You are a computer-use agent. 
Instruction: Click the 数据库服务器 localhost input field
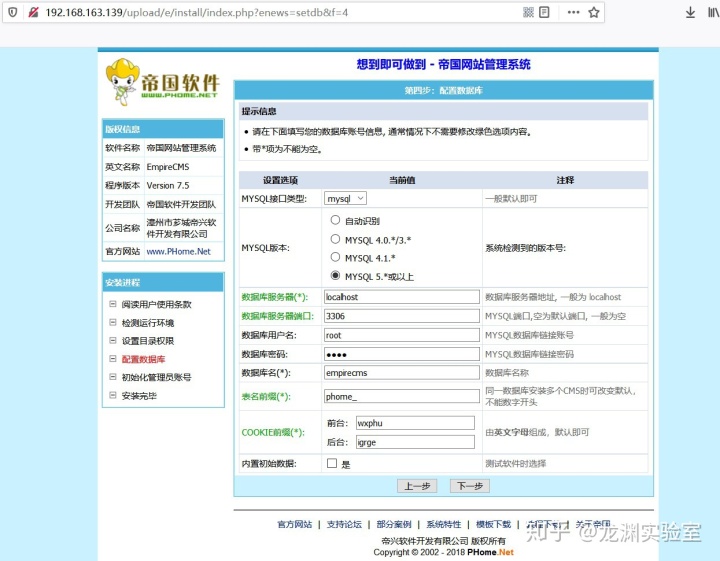(402, 297)
